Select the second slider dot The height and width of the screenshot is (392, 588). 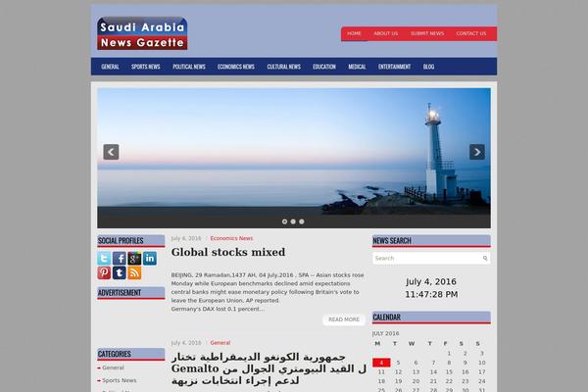pyautogui.click(x=293, y=221)
